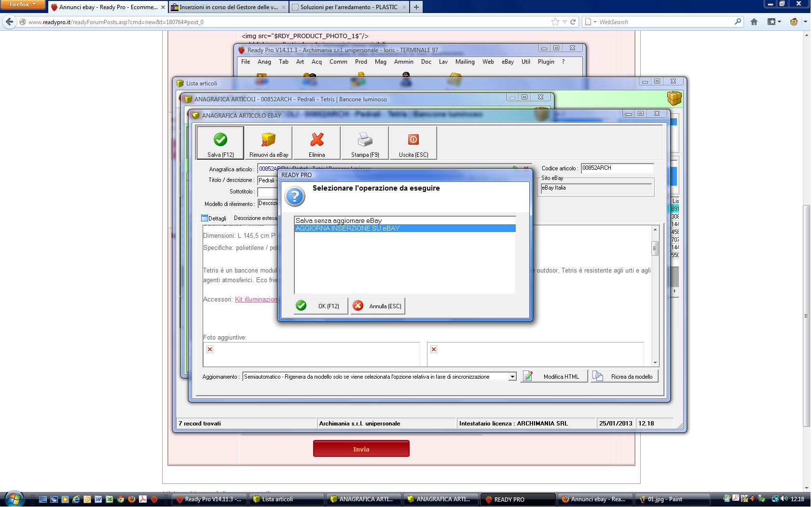Open the bookmarks menu icon in Firefox

point(774,22)
